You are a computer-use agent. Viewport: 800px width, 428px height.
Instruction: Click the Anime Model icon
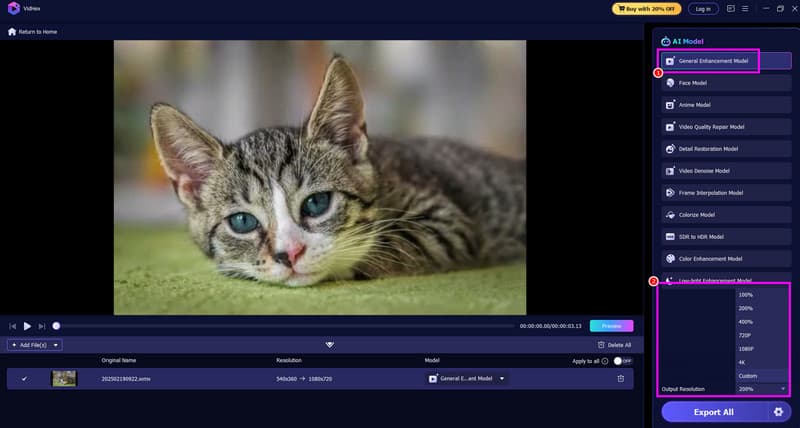pos(670,105)
